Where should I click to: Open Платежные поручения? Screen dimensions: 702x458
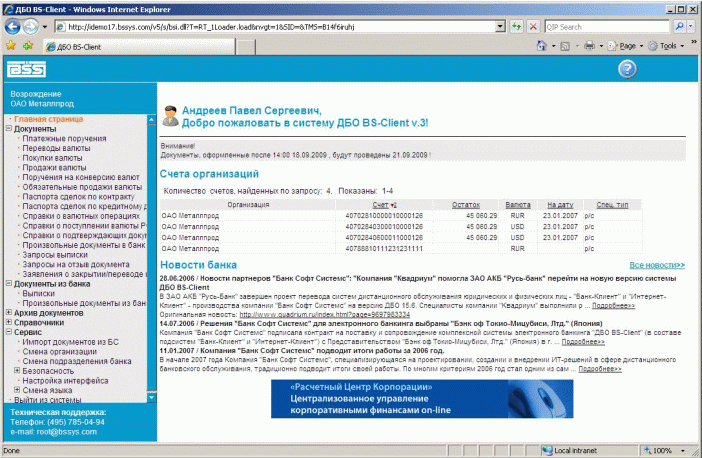pos(64,138)
